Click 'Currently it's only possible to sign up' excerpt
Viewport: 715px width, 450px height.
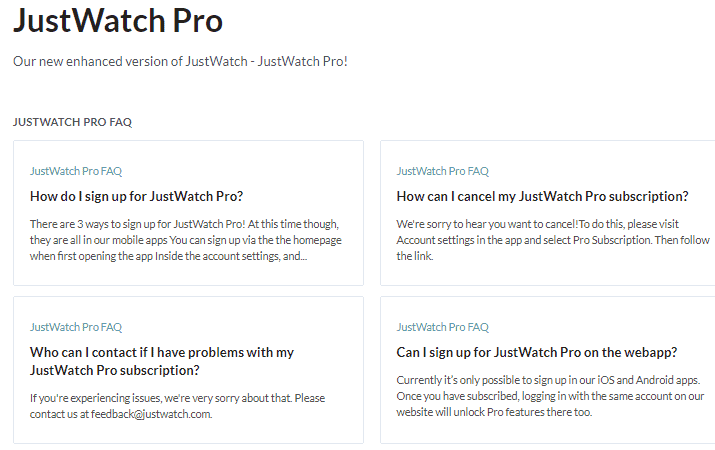(x=550, y=396)
